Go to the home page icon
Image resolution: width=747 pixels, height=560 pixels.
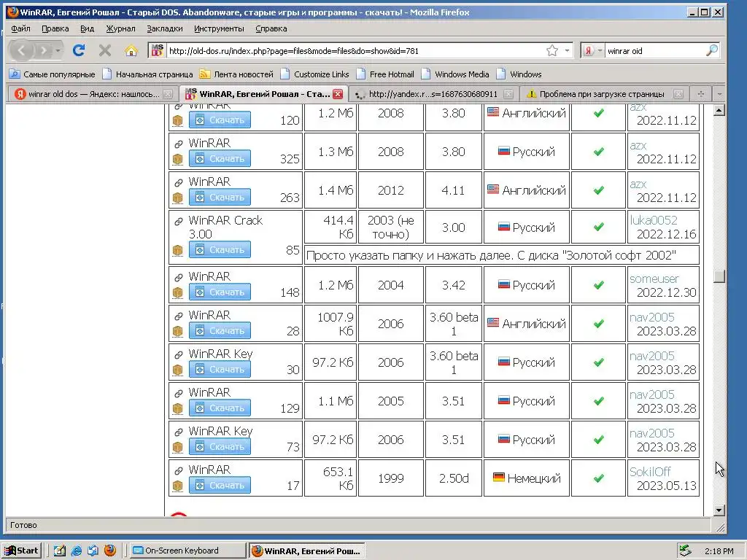(x=131, y=50)
